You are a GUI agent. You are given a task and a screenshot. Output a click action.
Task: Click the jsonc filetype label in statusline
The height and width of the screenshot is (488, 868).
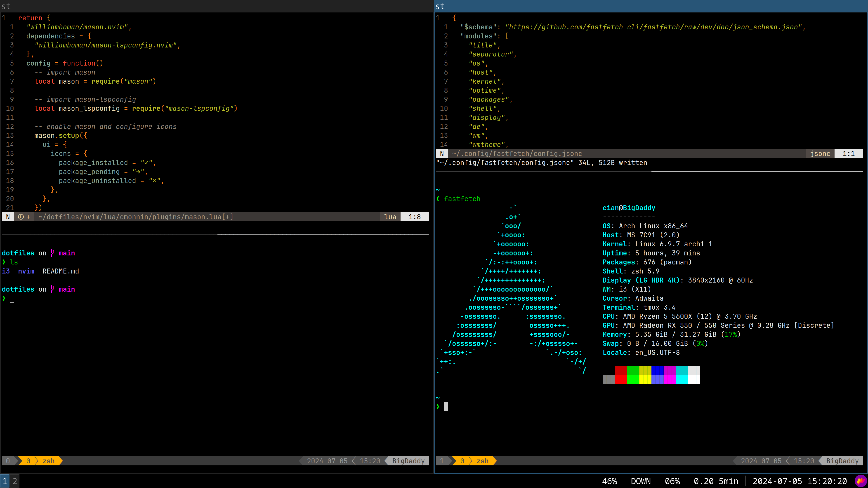point(820,154)
